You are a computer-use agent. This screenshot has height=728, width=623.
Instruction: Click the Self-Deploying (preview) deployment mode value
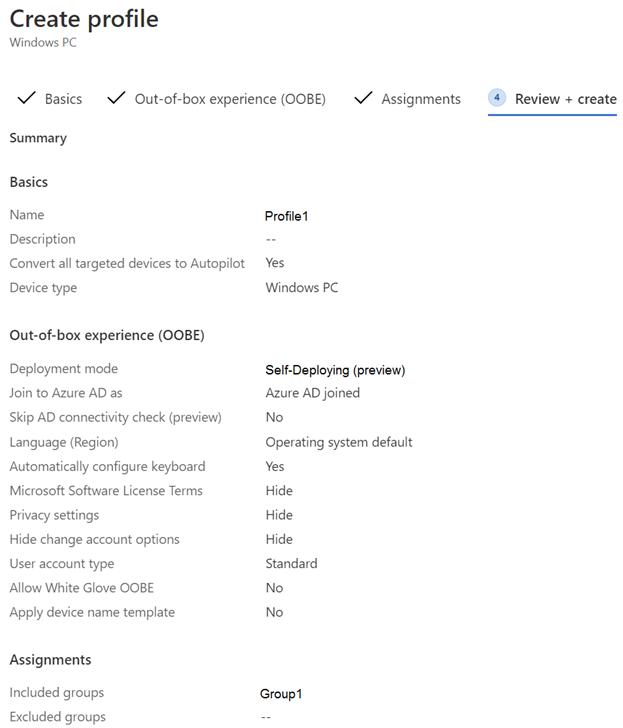335,370
